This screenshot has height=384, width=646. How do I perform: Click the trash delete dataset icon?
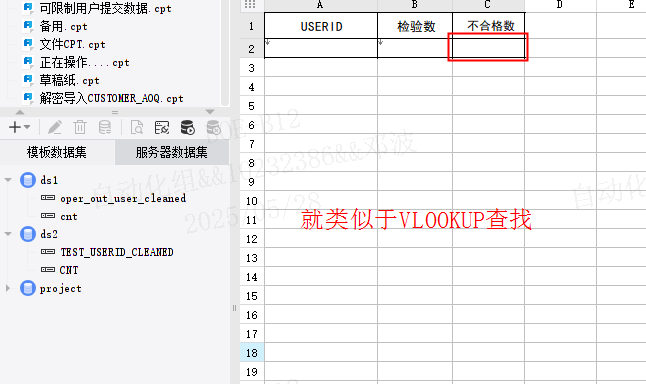[x=80, y=127]
